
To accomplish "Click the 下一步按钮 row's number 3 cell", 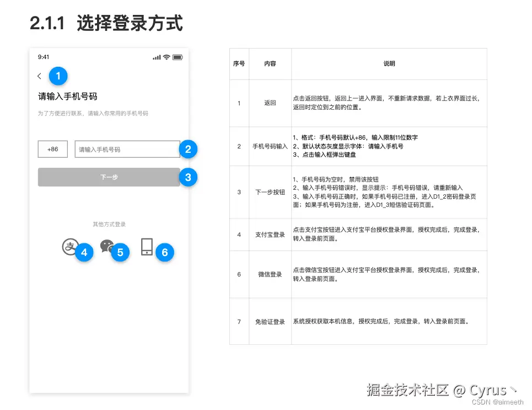I will point(239,192).
